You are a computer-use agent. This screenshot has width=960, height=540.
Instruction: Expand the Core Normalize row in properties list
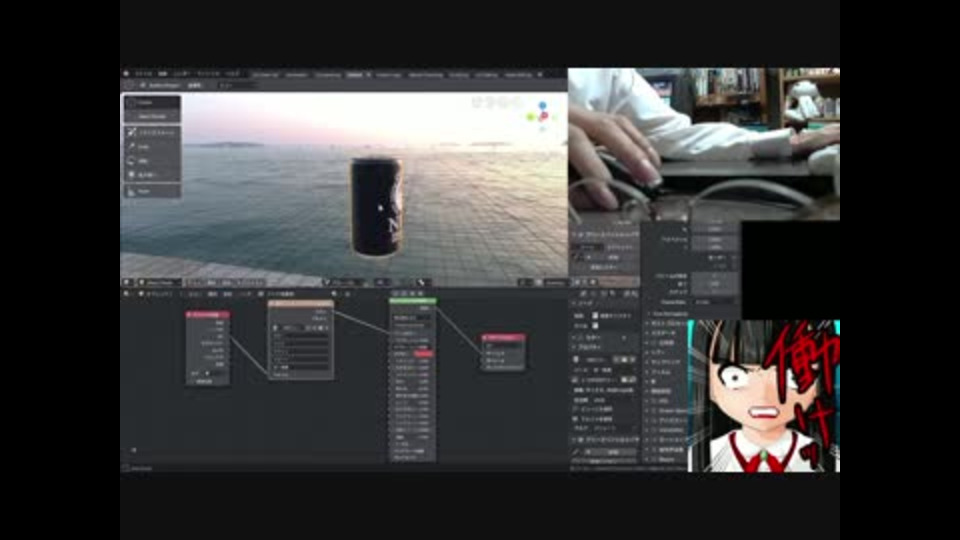(669, 313)
